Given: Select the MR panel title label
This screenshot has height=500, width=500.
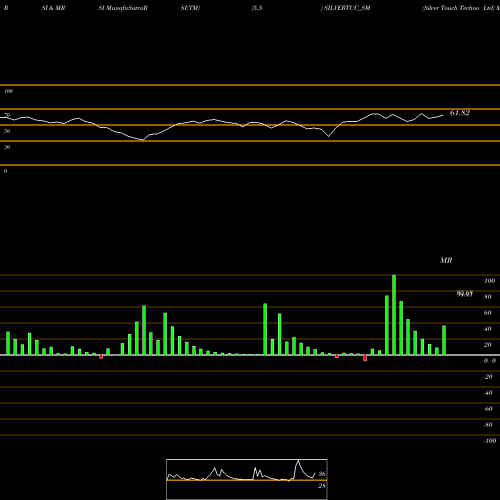Looking at the screenshot, I should tap(446, 260).
